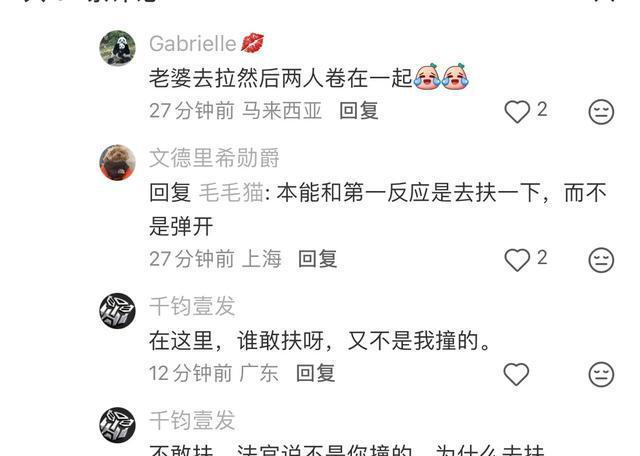Open 千钧壹发's avatar beside 谁敢扶呀 comment
The width and height of the screenshot is (640, 456).
point(118,310)
